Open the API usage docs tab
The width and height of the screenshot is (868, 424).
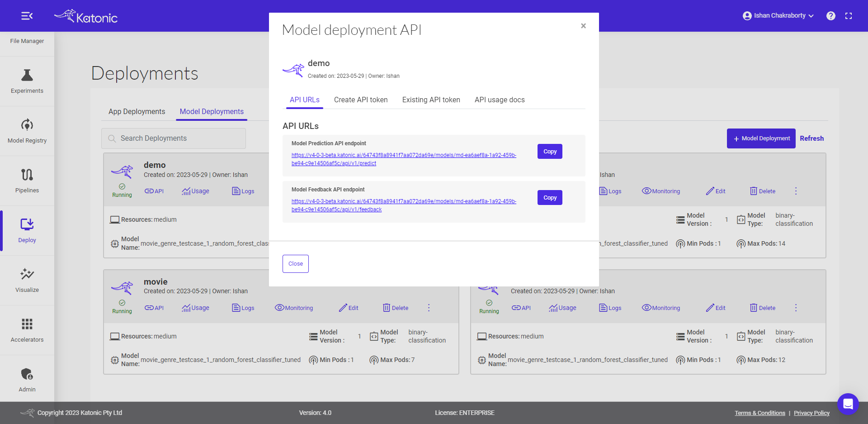[x=500, y=100]
